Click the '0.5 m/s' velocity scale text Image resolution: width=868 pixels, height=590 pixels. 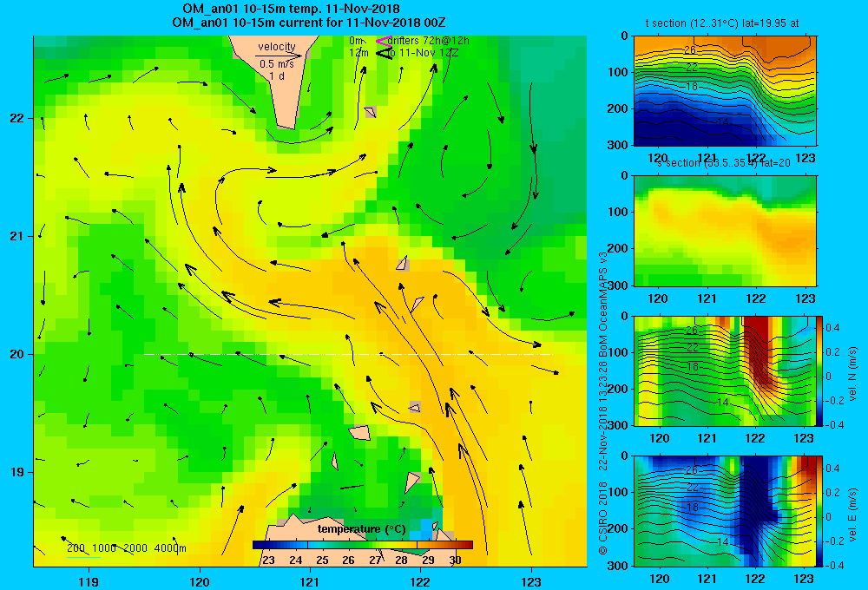coord(277,64)
